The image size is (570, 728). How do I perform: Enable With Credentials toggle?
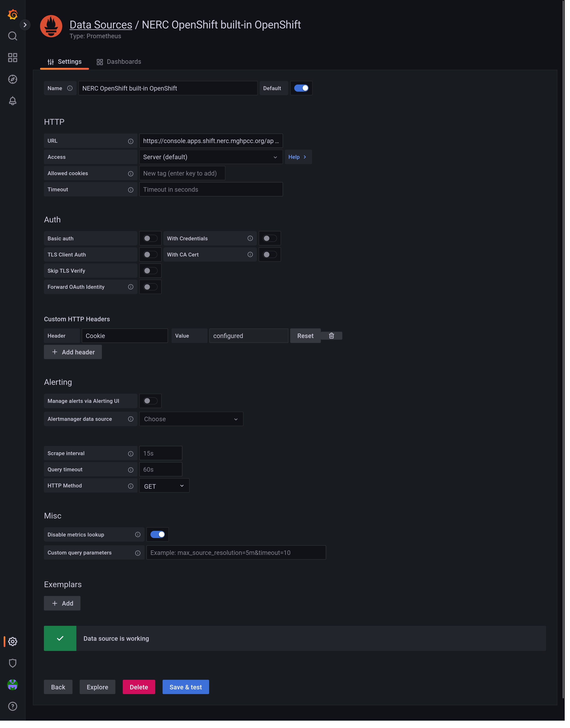pyautogui.click(x=272, y=240)
